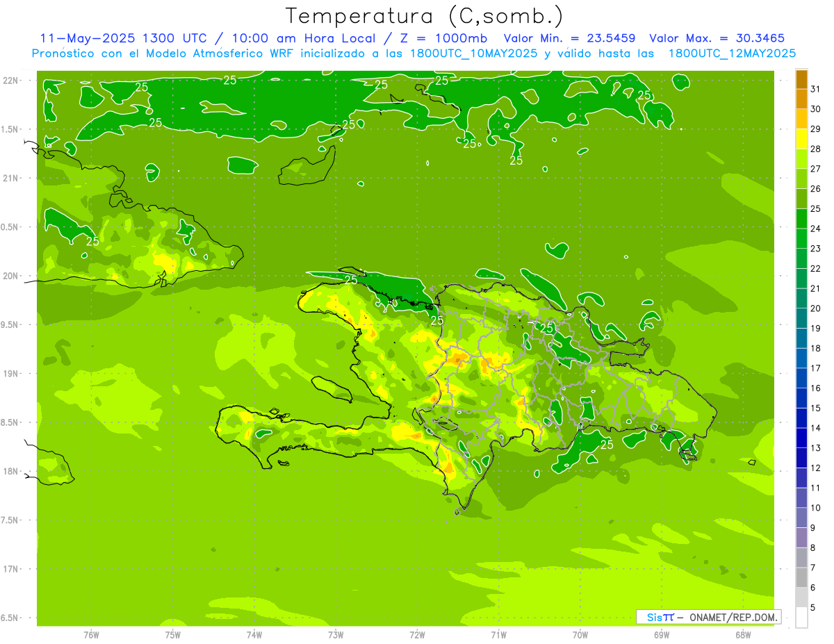Click the "21N" latitude label
This screenshot has height=644, width=834.
click(x=10, y=178)
